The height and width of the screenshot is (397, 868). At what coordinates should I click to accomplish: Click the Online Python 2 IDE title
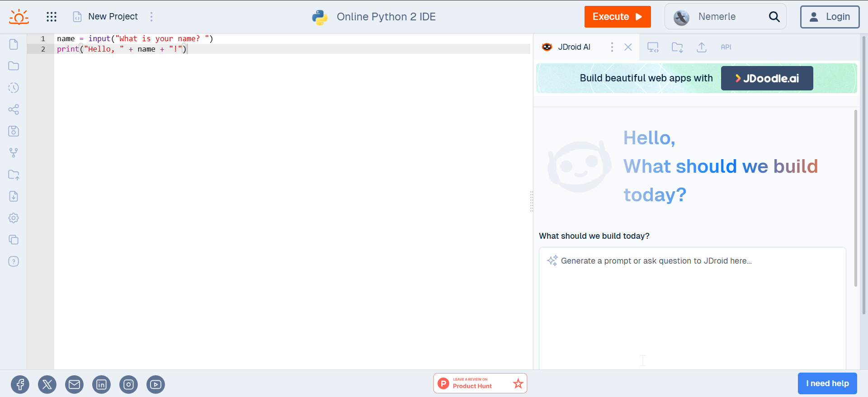(x=386, y=17)
